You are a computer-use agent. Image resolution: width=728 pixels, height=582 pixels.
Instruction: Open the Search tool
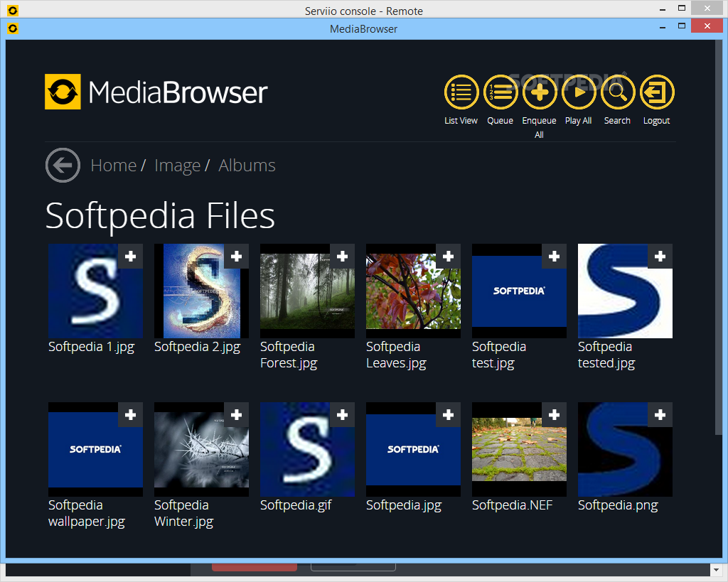coord(618,92)
